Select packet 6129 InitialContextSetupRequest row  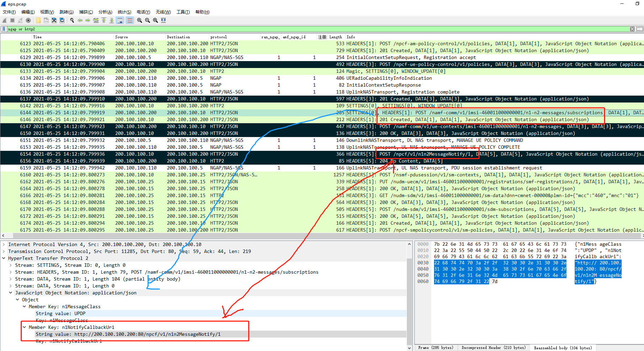(322, 58)
